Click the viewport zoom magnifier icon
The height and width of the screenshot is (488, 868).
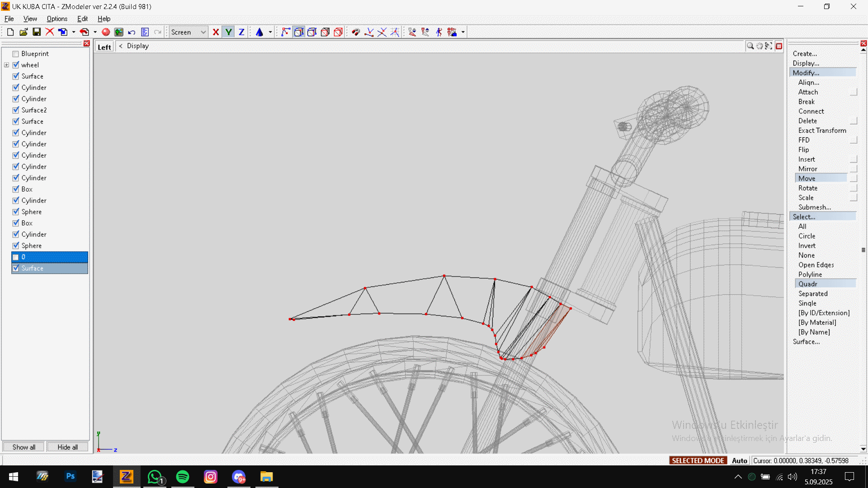point(750,46)
